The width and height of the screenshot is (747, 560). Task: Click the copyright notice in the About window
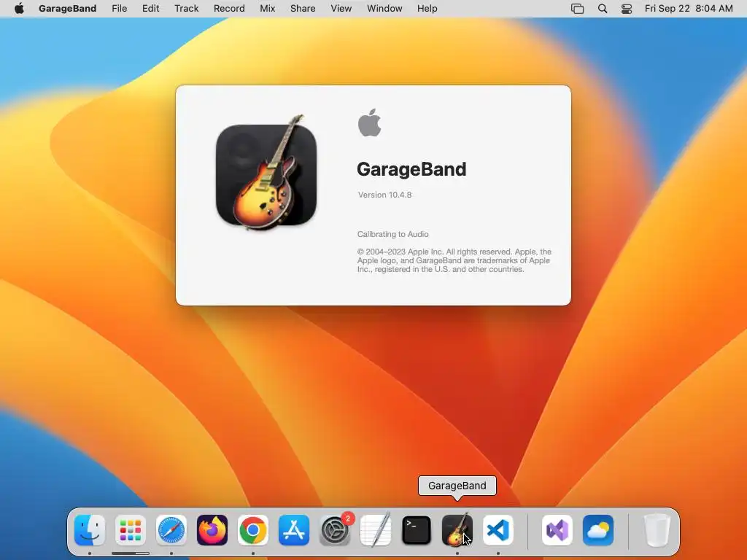[454, 260]
